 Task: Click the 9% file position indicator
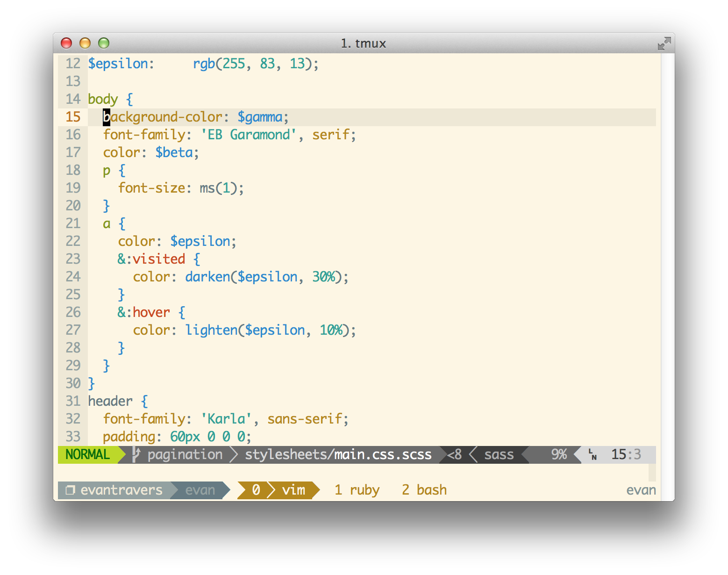point(559,454)
